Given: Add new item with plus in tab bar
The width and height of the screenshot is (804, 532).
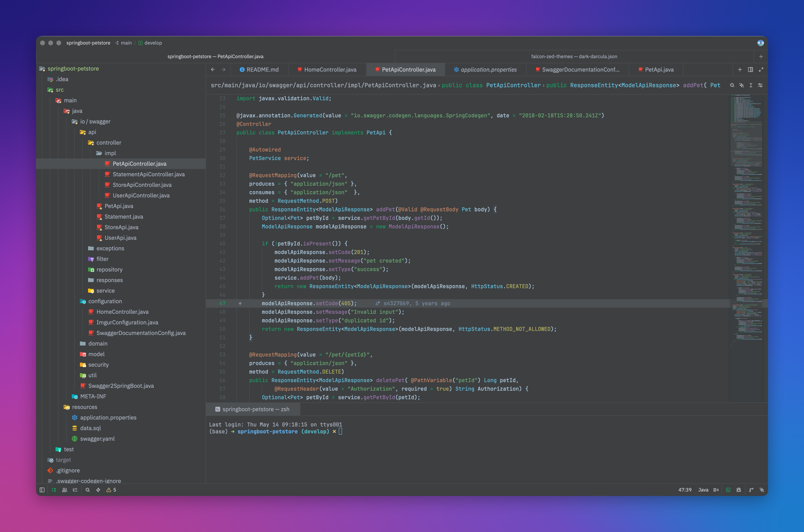Looking at the screenshot, I should pos(740,70).
